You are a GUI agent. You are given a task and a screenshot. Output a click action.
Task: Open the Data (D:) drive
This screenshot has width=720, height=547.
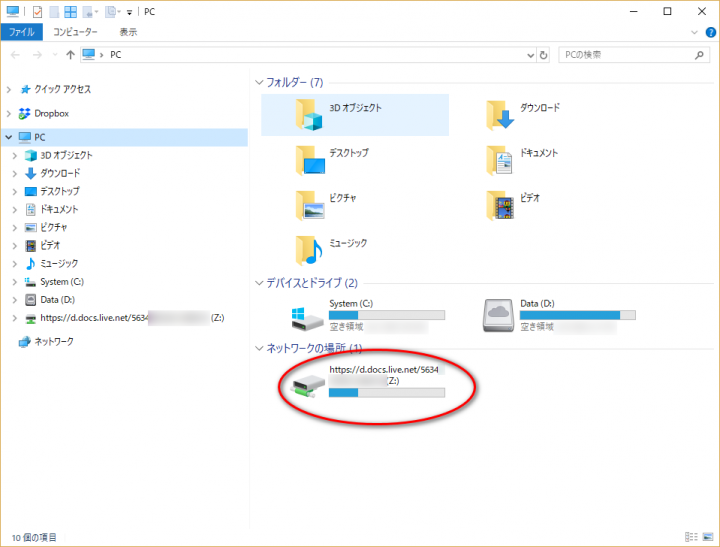[499, 317]
